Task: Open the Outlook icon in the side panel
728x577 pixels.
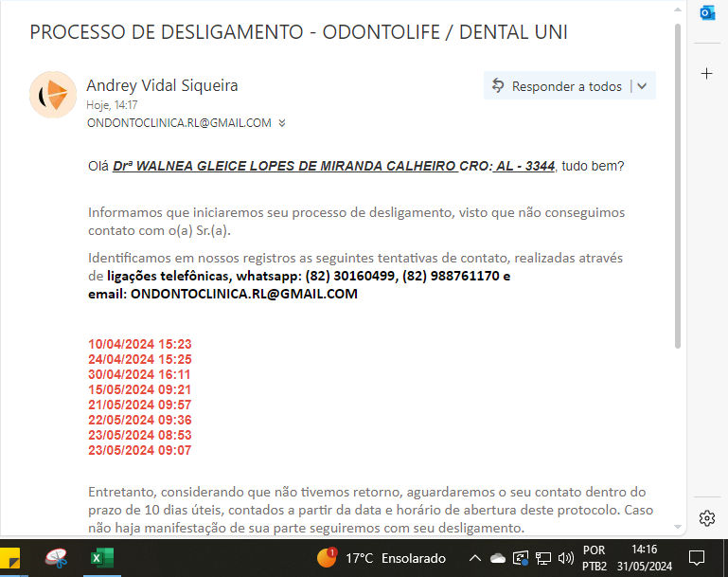Action: (707, 13)
